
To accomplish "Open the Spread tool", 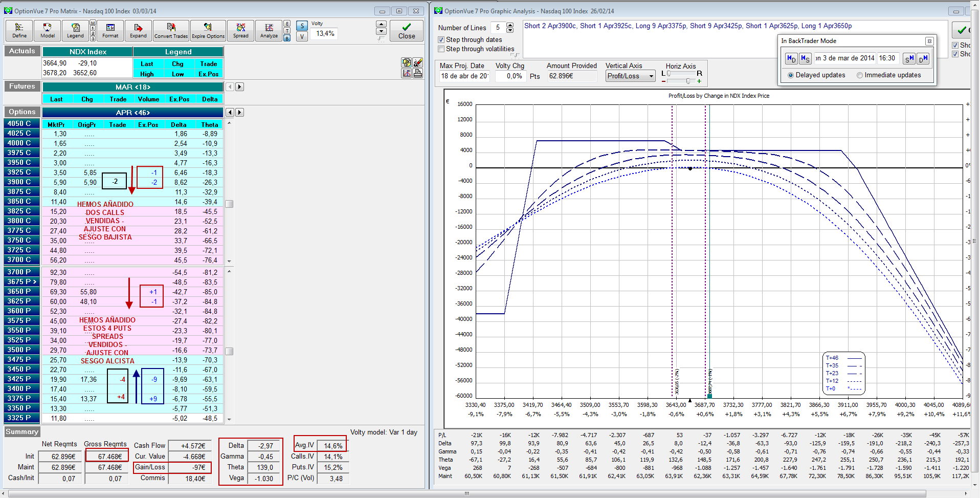I will pyautogui.click(x=240, y=30).
